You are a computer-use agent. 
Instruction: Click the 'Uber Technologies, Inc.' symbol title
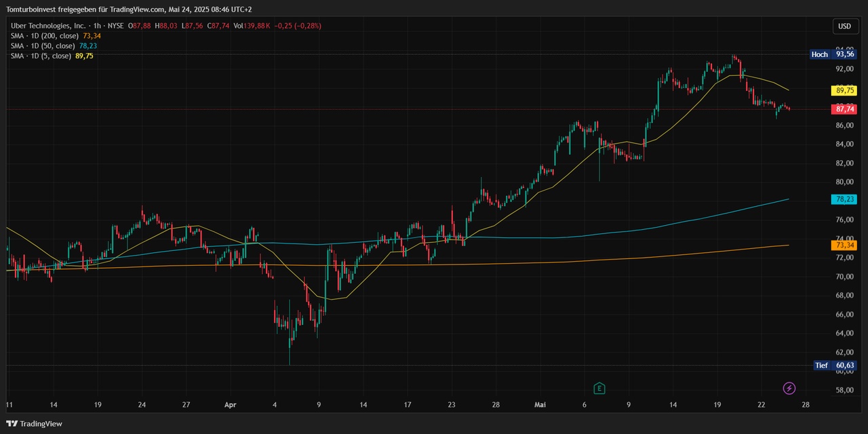tap(48, 26)
